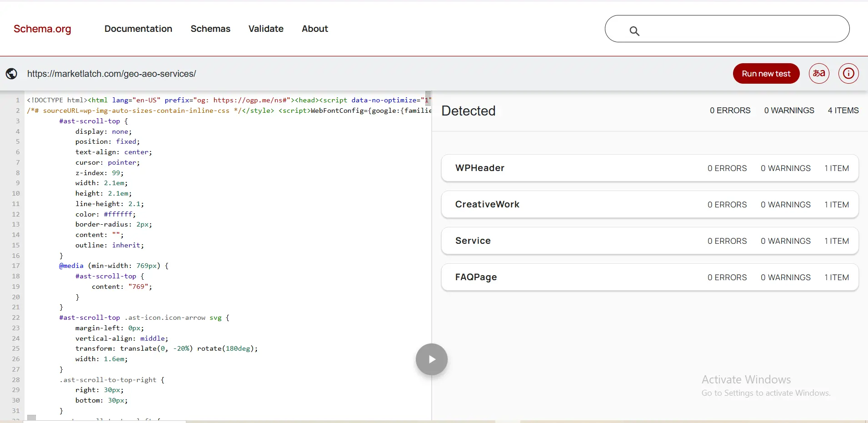Click 0 ERRORS in Detected summary
The height and width of the screenshot is (423, 868).
point(730,111)
